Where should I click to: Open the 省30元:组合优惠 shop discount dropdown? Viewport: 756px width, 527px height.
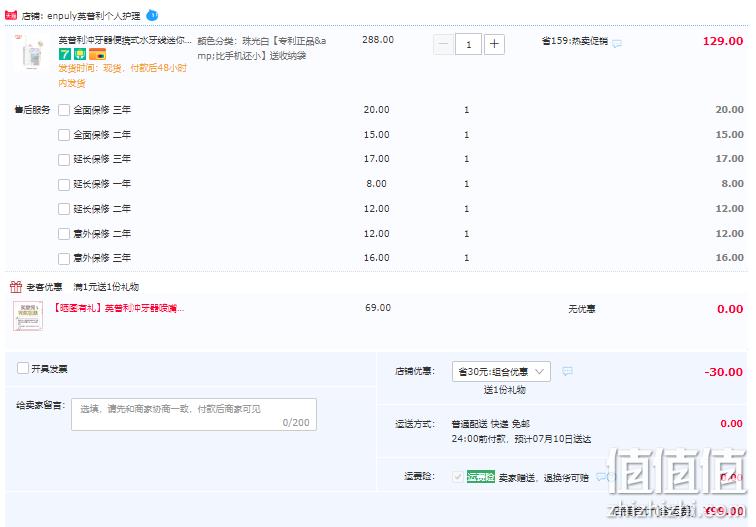tap(501, 371)
